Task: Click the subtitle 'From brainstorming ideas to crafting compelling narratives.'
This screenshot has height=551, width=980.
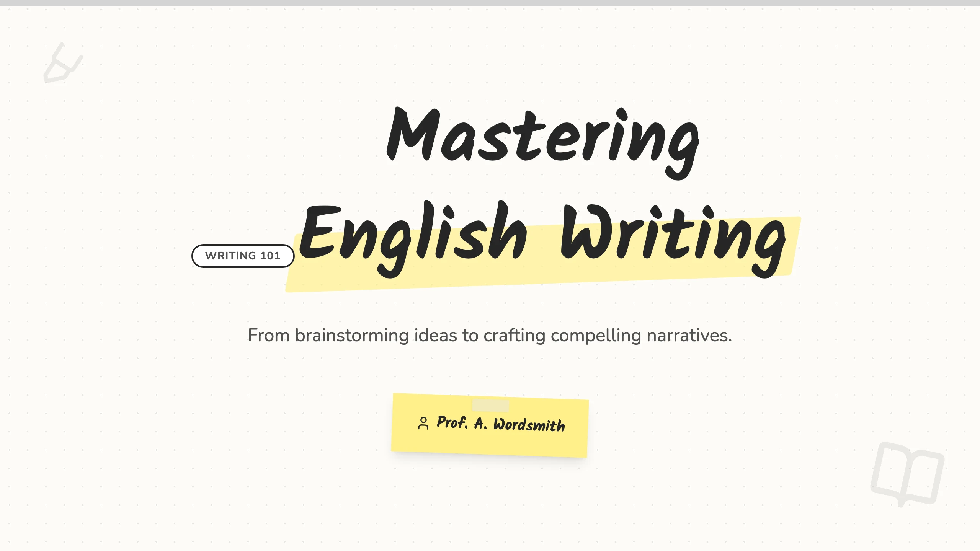Action: pyautogui.click(x=490, y=335)
